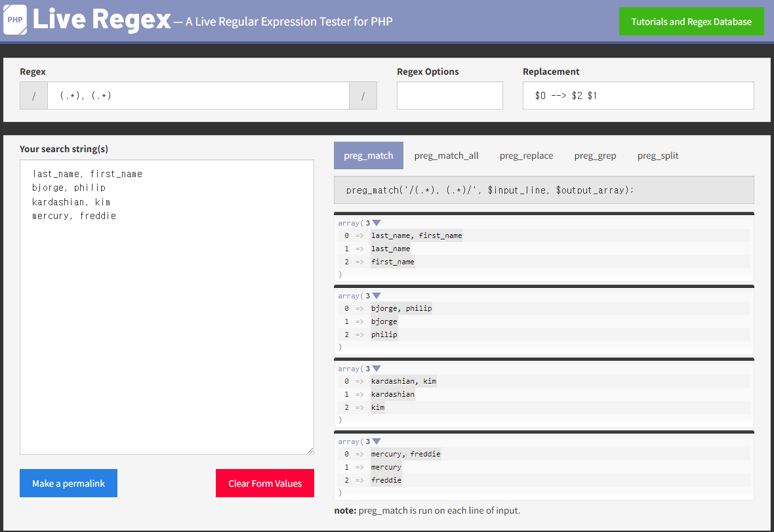Viewport: 774px width, 532px height.
Task: Collapse the mercury result array triangle
Action: point(377,441)
